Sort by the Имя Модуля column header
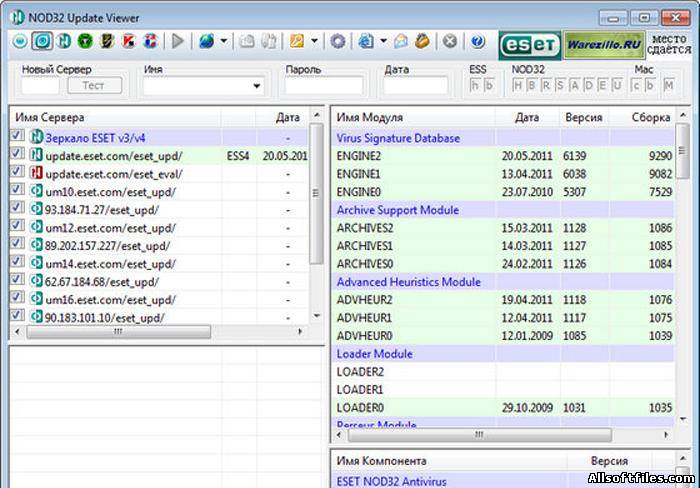This screenshot has height=488, width=700. [413, 117]
